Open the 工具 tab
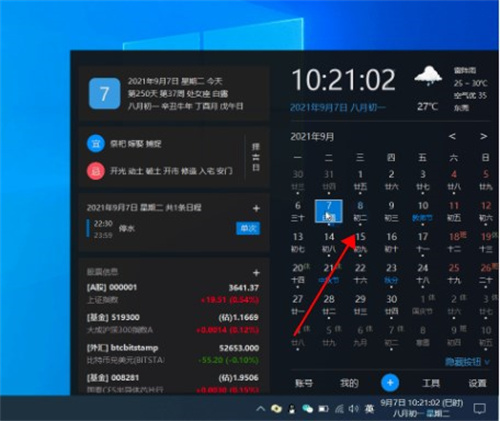The width and height of the screenshot is (500, 421). [x=431, y=383]
